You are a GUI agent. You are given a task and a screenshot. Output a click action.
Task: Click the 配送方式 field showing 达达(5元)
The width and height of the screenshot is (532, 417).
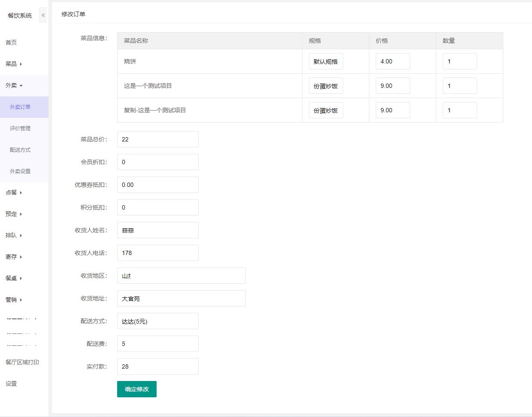tap(157, 321)
